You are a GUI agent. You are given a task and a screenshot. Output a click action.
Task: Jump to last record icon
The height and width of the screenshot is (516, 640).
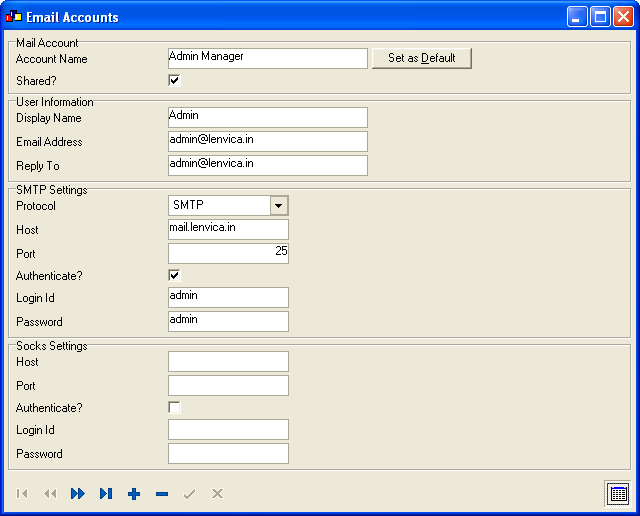pyautogui.click(x=106, y=494)
